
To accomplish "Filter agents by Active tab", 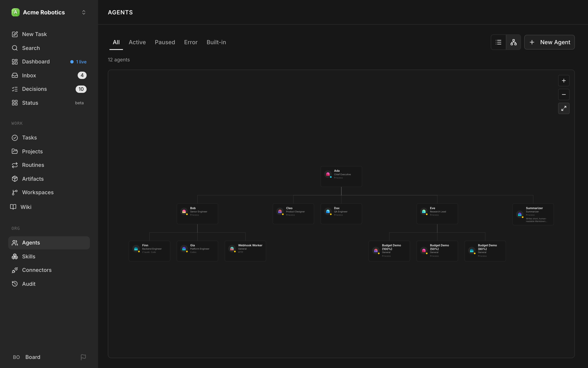I will (137, 42).
